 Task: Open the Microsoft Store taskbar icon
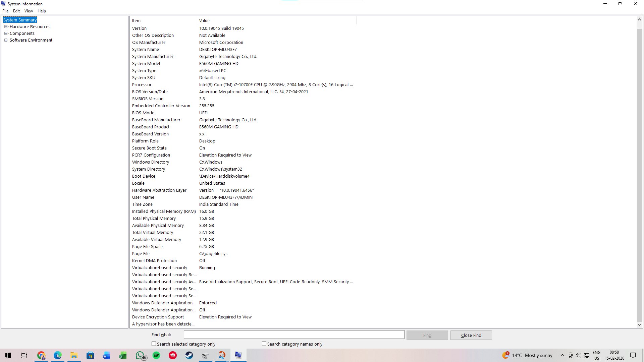click(x=91, y=355)
